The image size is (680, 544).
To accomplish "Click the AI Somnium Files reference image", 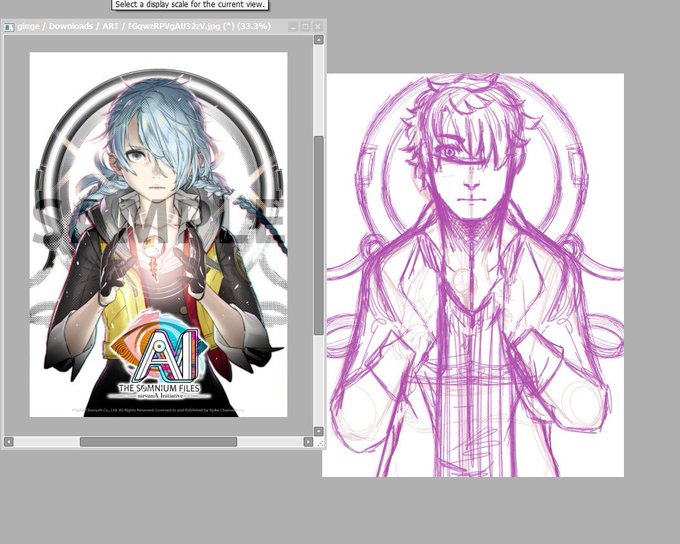I will point(158,234).
